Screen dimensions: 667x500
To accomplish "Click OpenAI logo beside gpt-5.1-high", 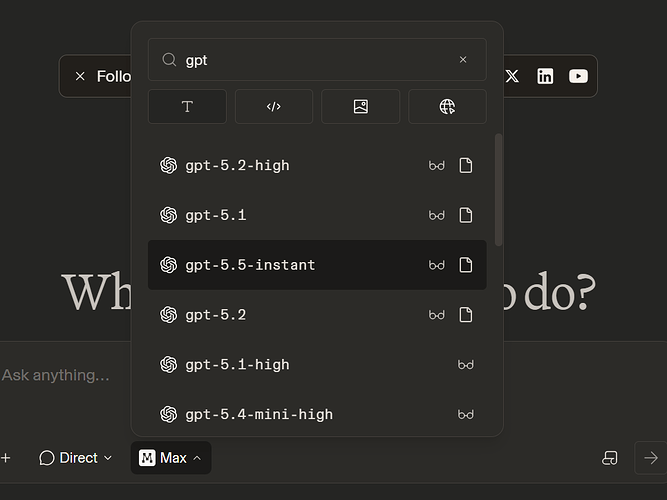I will pos(168,365).
